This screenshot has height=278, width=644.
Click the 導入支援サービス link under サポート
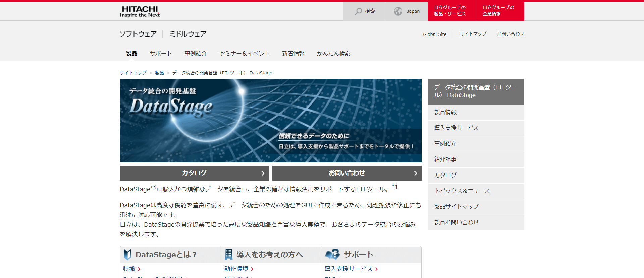pos(348,269)
